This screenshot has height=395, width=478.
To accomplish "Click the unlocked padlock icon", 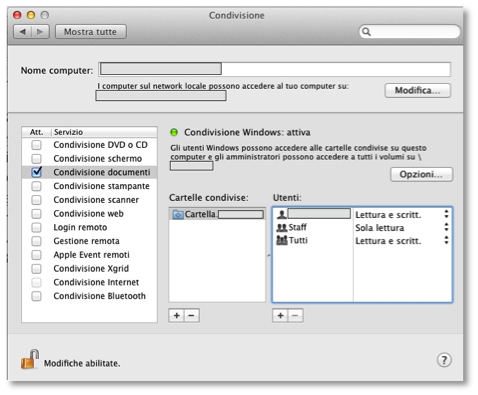I will (x=30, y=359).
